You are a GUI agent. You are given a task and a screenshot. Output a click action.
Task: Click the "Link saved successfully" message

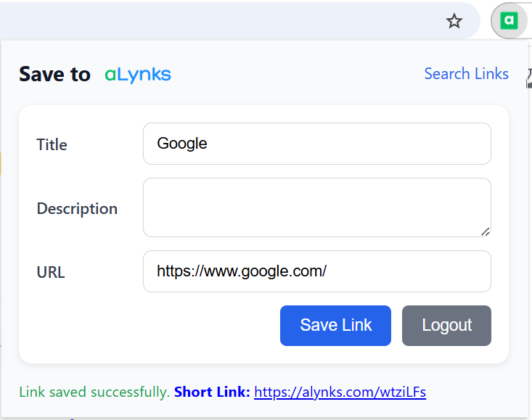click(x=94, y=392)
